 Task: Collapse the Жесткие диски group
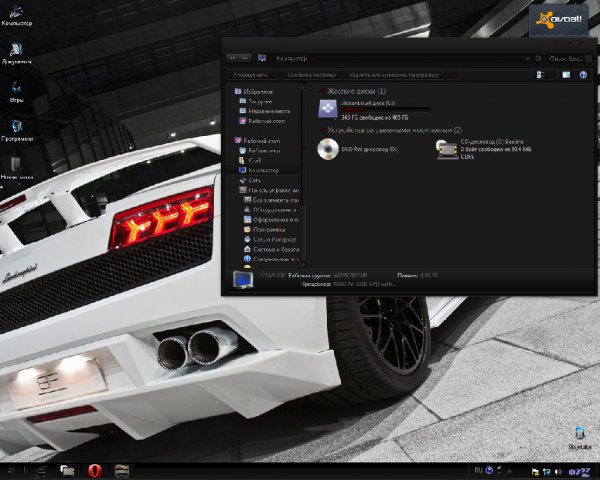point(322,91)
